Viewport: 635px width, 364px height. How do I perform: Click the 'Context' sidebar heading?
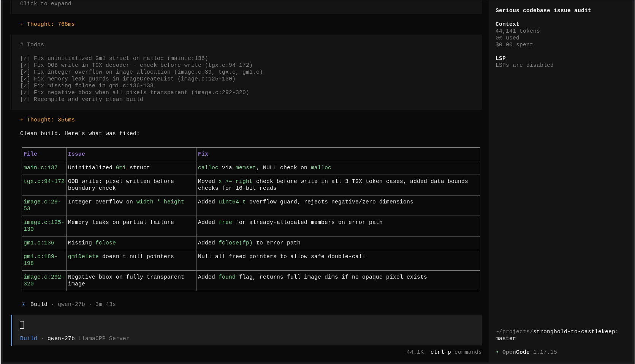tap(507, 24)
